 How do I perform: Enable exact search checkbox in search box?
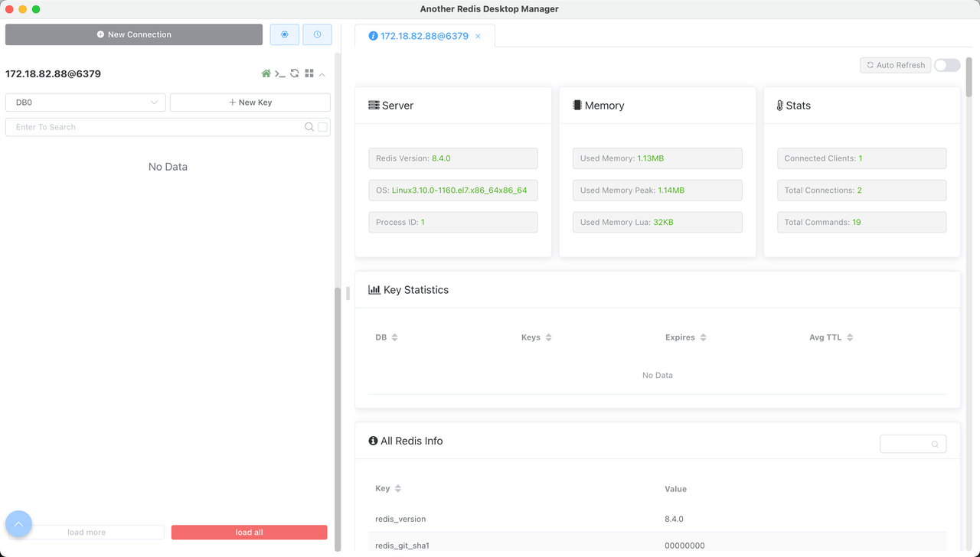[x=322, y=127]
